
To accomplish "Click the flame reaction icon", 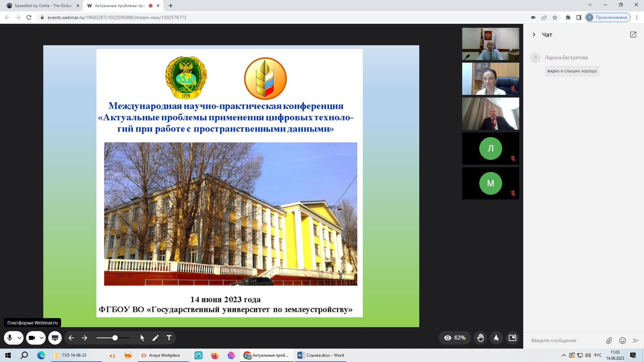I will [496, 338].
